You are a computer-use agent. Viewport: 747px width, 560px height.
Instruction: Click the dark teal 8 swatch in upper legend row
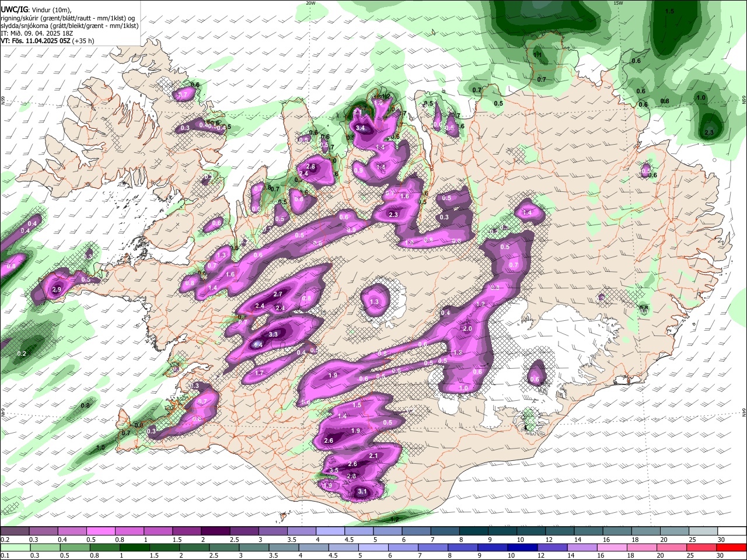coord(473,531)
